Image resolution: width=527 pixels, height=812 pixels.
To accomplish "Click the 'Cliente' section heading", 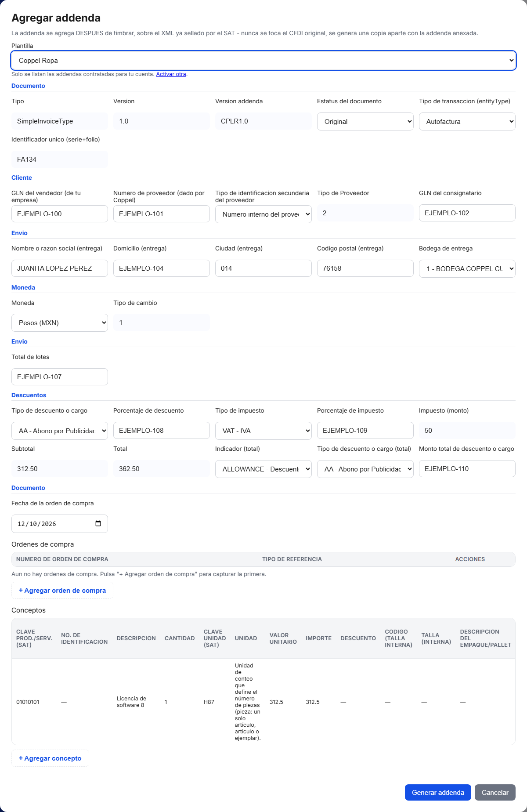I will point(22,178).
